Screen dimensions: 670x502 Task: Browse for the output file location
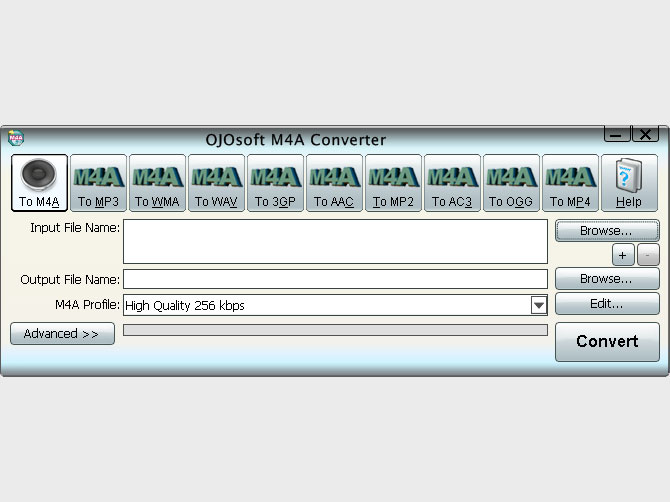pos(607,279)
